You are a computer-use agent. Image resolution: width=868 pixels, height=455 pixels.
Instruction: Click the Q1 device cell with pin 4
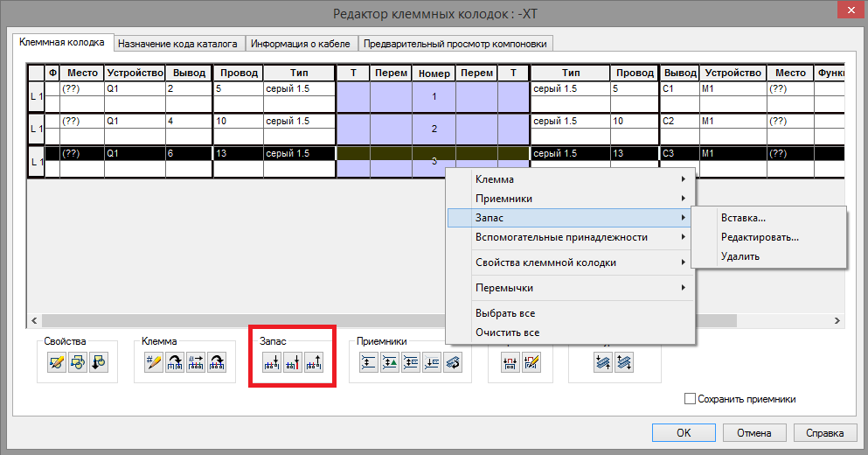click(x=135, y=121)
